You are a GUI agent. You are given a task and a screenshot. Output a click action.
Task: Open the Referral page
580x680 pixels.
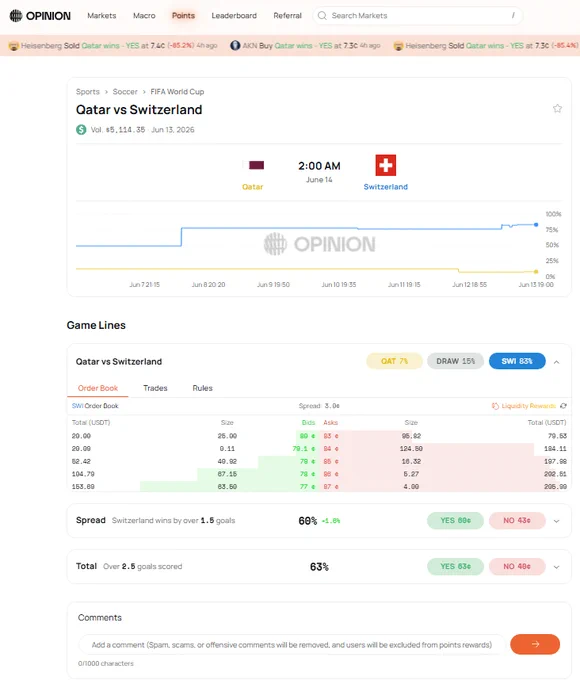coord(287,16)
